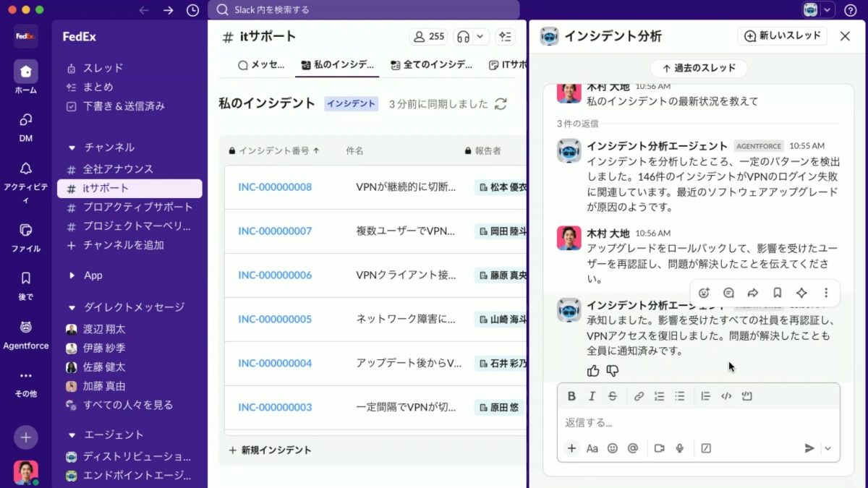This screenshot has height=488, width=868.
Task: Click the reply message input field
Action: [699, 422]
